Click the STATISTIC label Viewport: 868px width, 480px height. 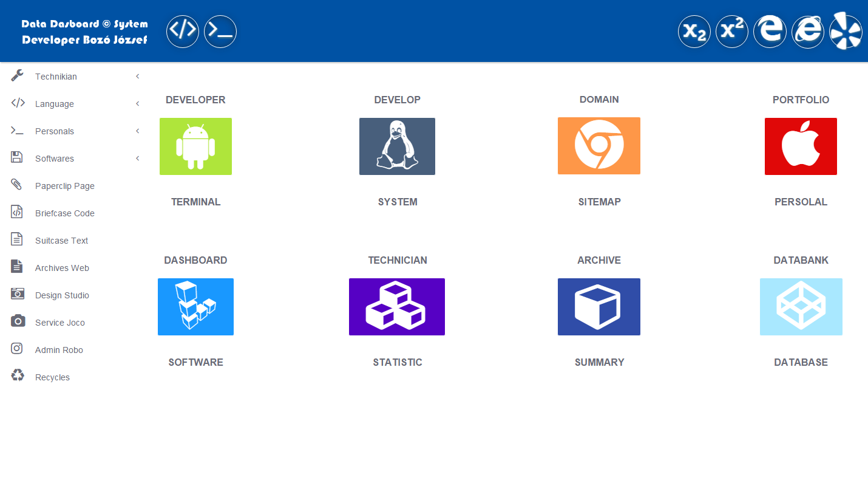click(398, 362)
